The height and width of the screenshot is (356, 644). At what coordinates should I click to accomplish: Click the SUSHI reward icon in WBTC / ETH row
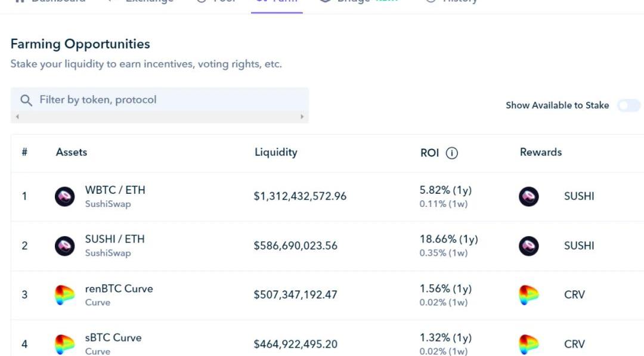click(x=529, y=196)
